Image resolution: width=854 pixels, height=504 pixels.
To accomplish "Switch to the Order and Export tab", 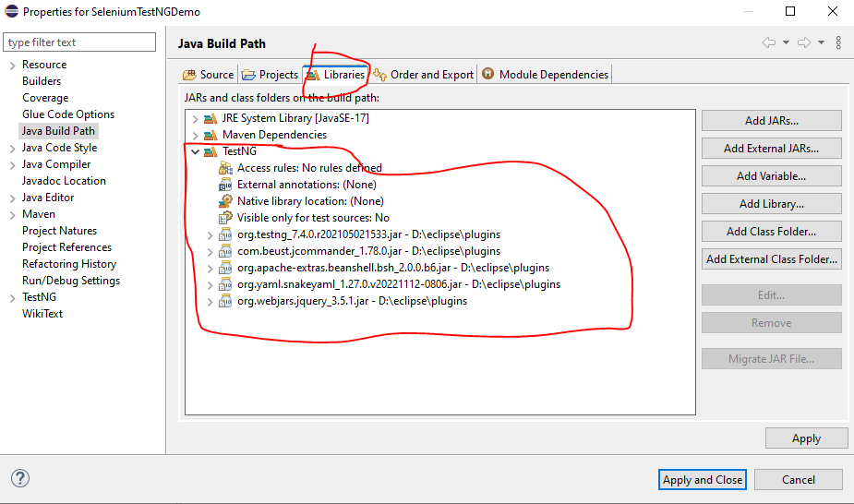I will 423,75.
